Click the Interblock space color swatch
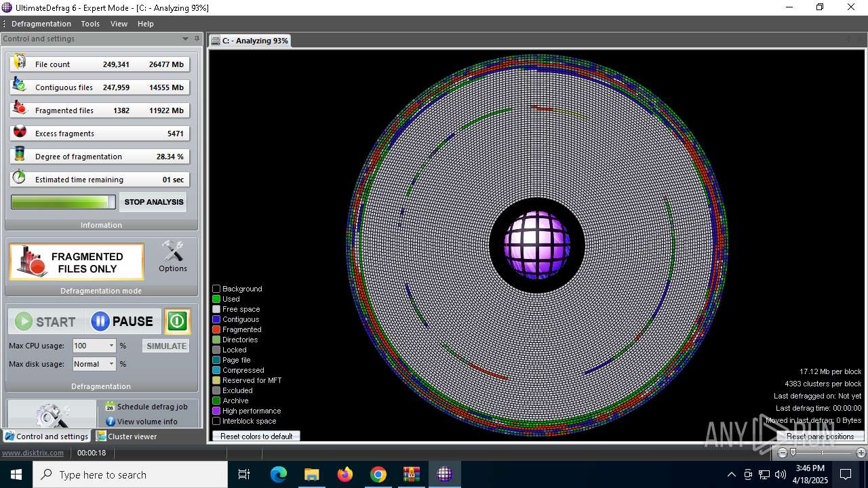 216,421
